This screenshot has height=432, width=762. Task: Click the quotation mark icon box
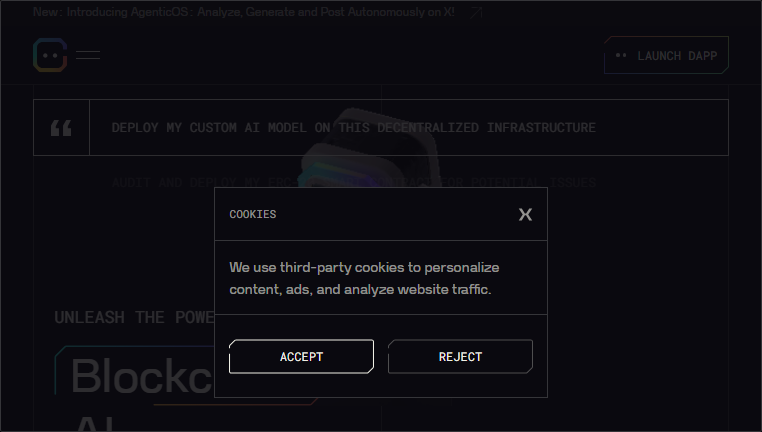(x=61, y=128)
